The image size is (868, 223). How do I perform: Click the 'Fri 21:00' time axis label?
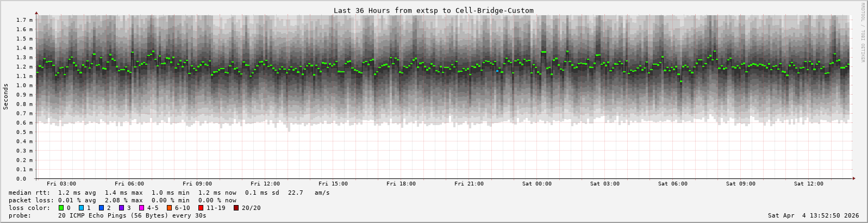[469, 184]
